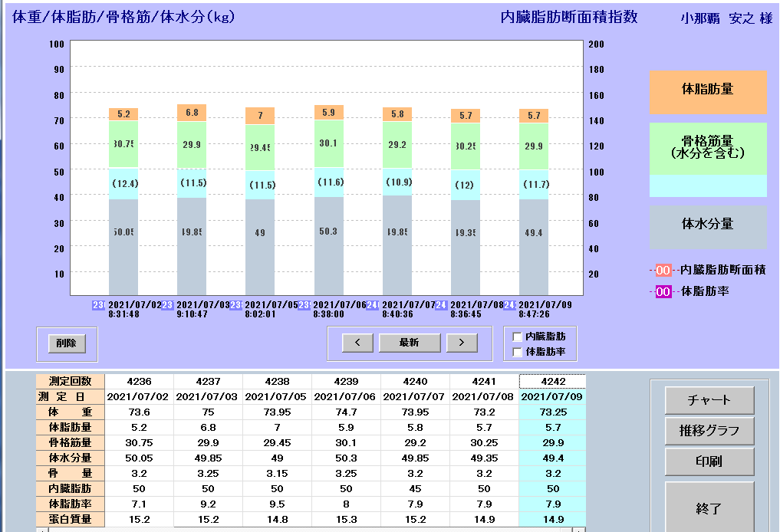
Task: Click the 測定日 row header
Action: tap(70, 397)
